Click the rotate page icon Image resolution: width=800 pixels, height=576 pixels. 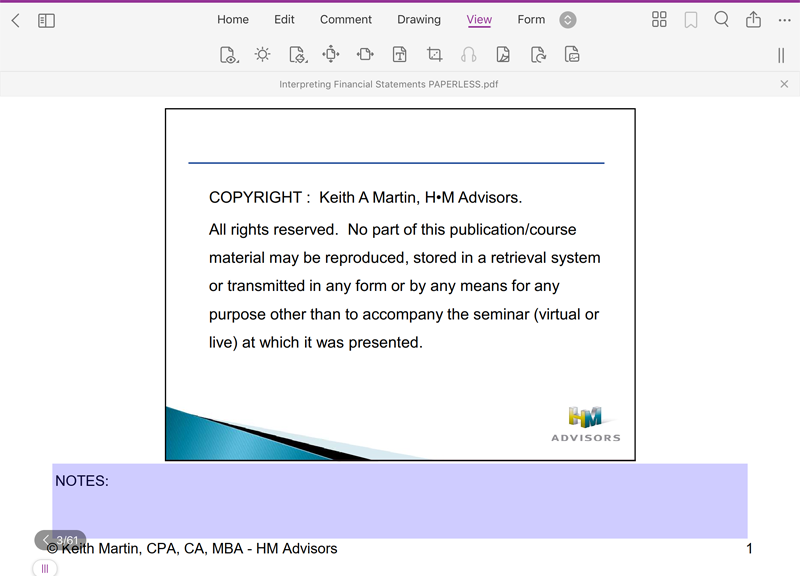(538, 55)
